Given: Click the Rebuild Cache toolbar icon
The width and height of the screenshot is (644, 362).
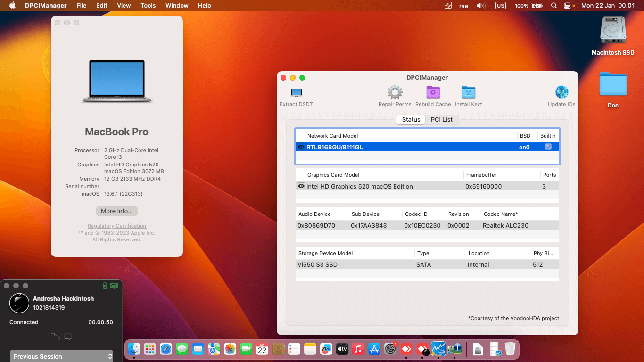Looking at the screenshot, I should pos(433,92).
